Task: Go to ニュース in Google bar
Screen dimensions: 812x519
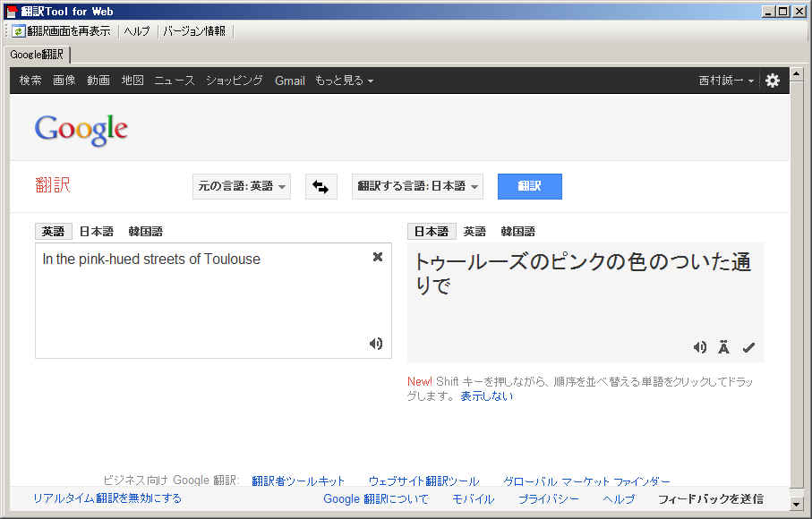Action: [175, 81]
